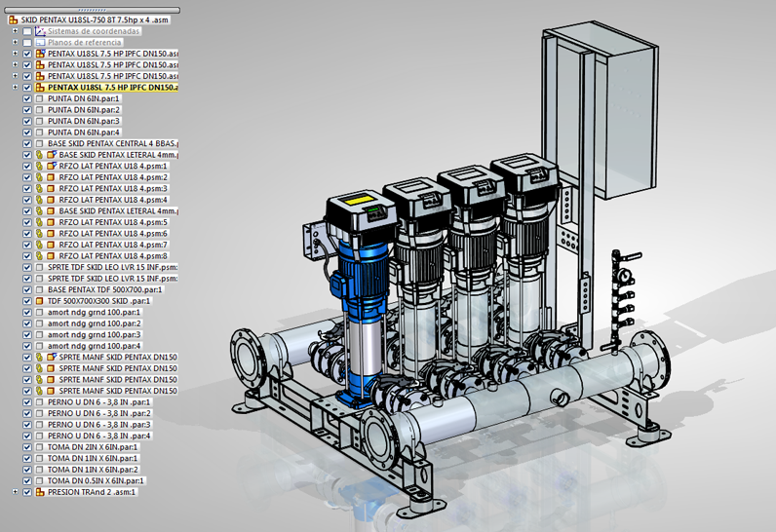Select the SKID PENTAX U18SL-750 8T root name

pyautogui.click(x=95, y=20)
